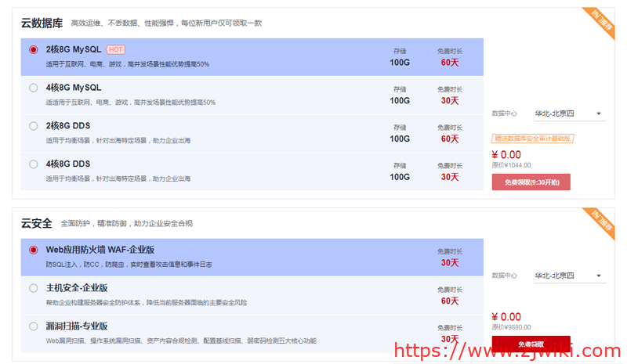Click 原价¥1044.00 original price text

coord(512,165)
